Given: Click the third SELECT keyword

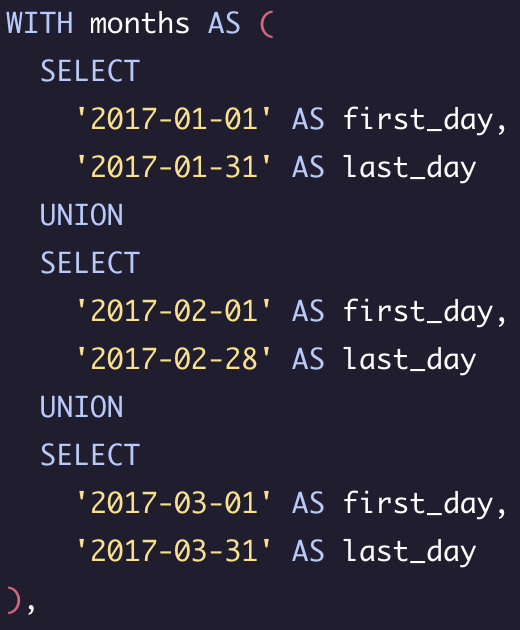Looking at the screenshot, I should pyautogui.click(x=90, y=455).
